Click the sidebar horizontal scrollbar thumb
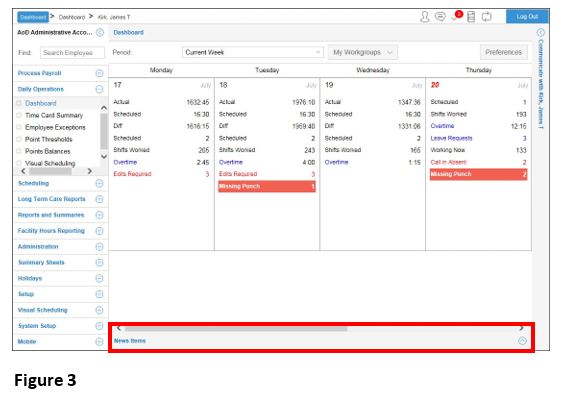 tap(50, 171)
